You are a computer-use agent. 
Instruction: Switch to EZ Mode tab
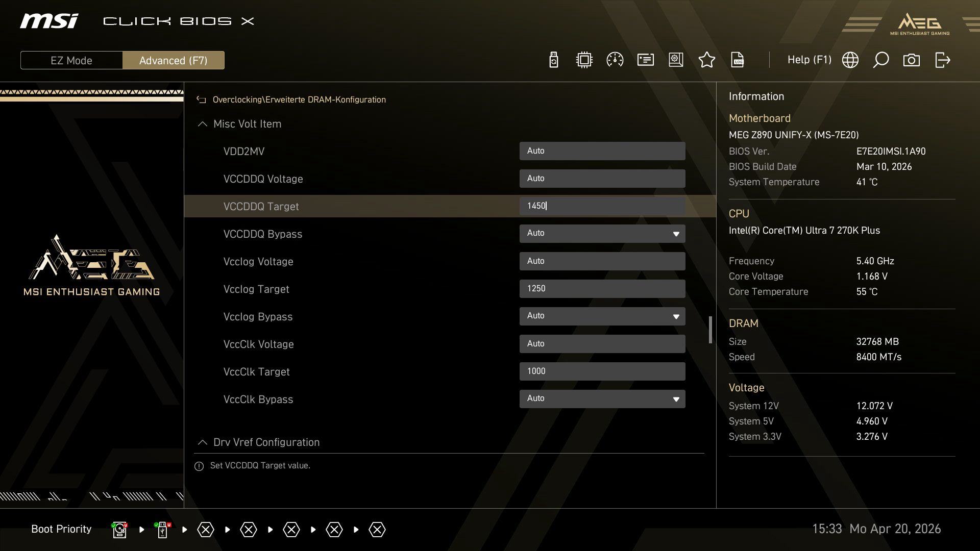tap(71, 60)
